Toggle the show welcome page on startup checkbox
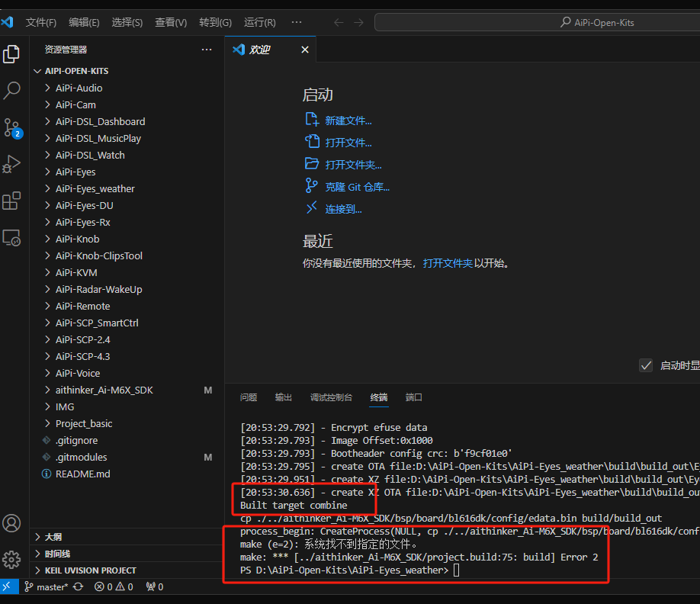This screenshot has height=604, width=700. point(646,365)
